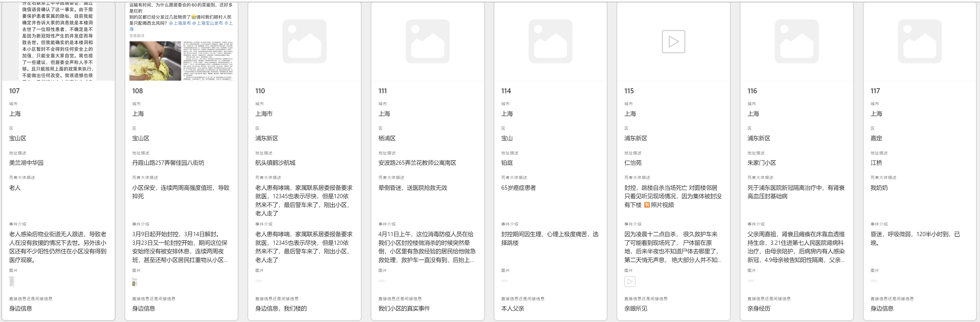Image resolution: width=980 pixels, height=322 pixels.
Task: Open card titled 111
Action: (x=383, y=91)
